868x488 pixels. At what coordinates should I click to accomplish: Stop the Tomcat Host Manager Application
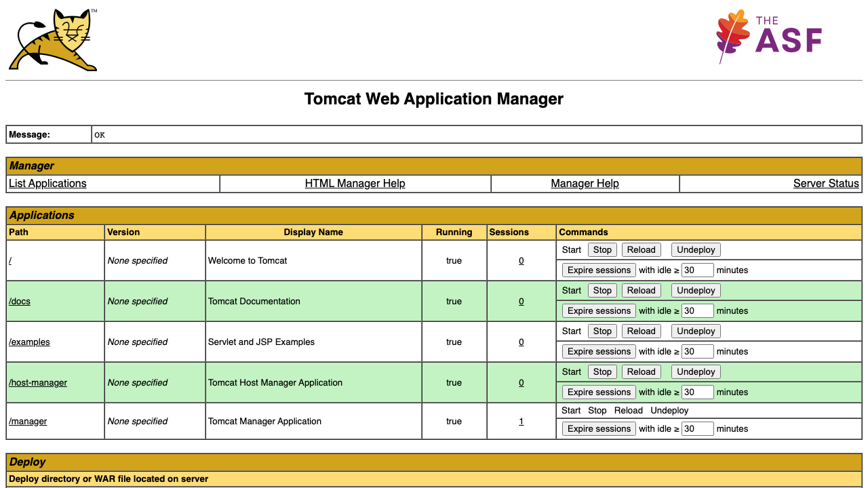point(602,372)
